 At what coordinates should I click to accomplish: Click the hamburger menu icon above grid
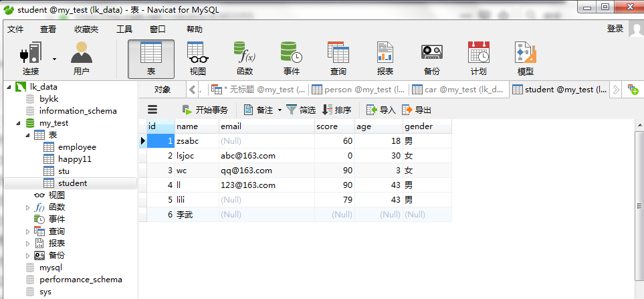tap(152, 110)
